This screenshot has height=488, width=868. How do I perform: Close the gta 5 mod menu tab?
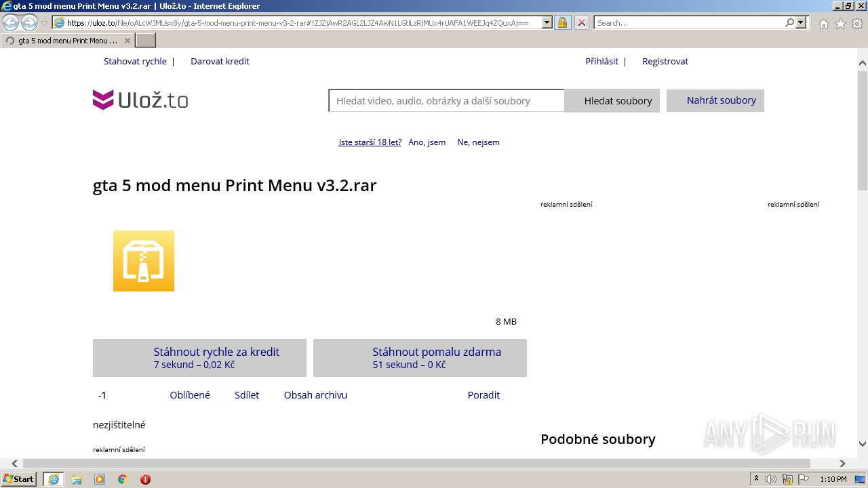click(x=127, y=41)
